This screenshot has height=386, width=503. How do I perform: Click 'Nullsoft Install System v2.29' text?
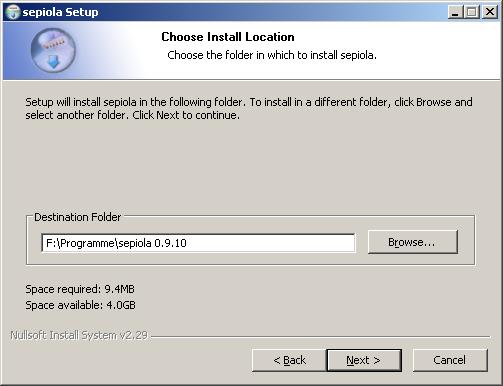click(x=79, y=335)
